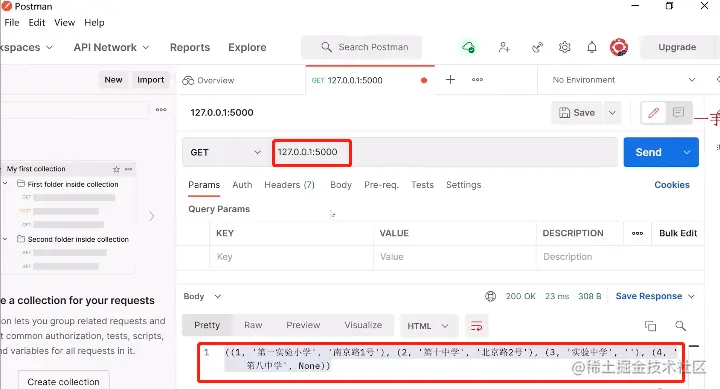This screenshot has width=720, height=389.
Task: Open the File menu
Action: (x=12, y=23)
